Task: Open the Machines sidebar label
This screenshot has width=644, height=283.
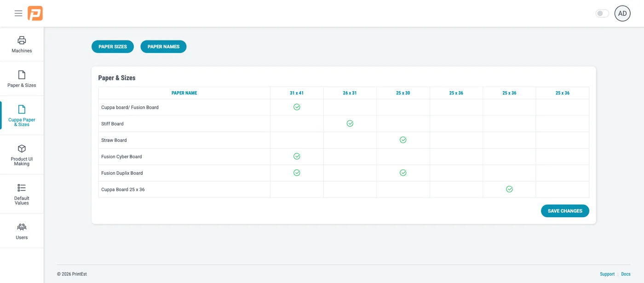Action: point(22,51)
